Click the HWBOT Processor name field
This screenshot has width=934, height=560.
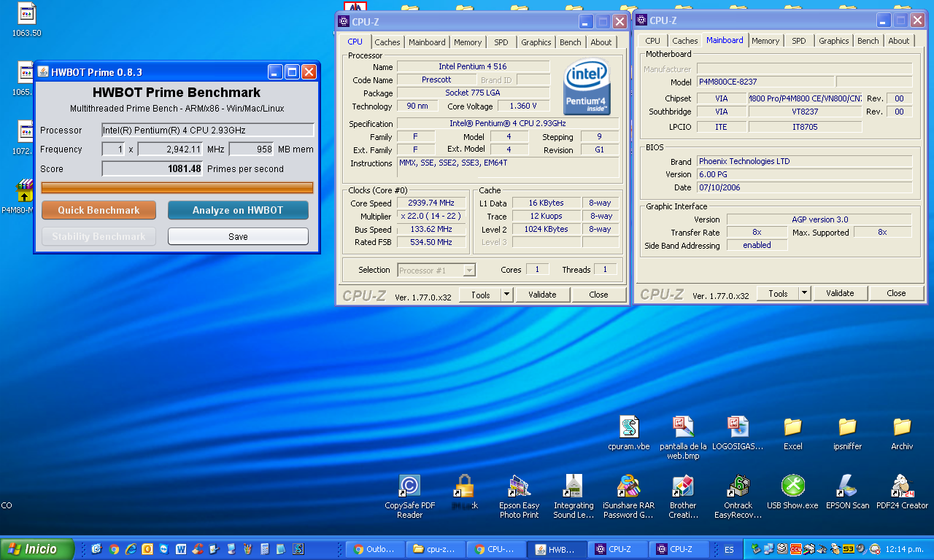pos(208,130)
